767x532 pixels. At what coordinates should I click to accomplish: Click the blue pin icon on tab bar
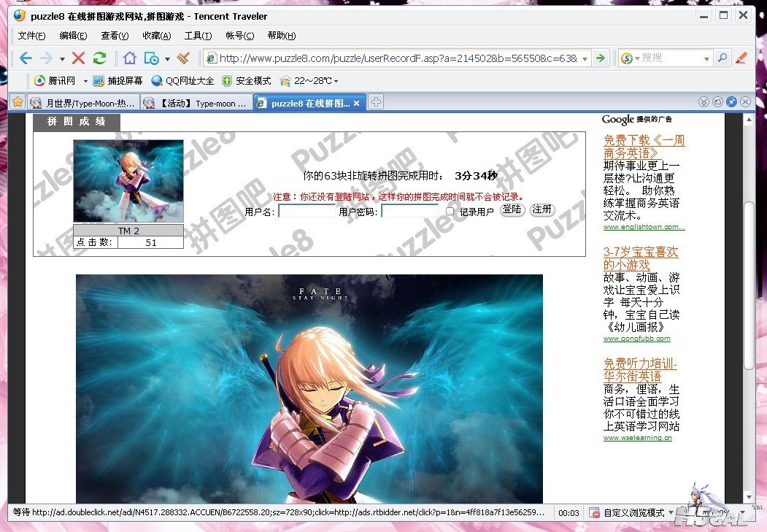(731, 101)
